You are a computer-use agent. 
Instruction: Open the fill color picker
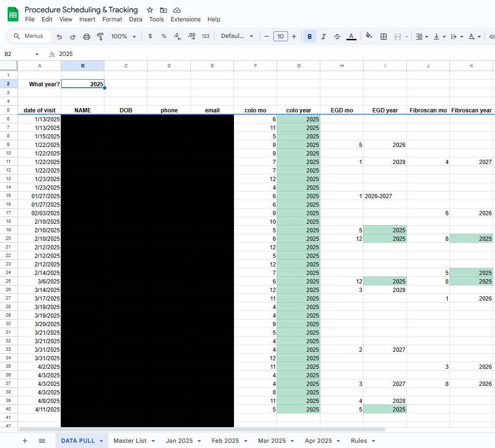[x=369, y=37]
